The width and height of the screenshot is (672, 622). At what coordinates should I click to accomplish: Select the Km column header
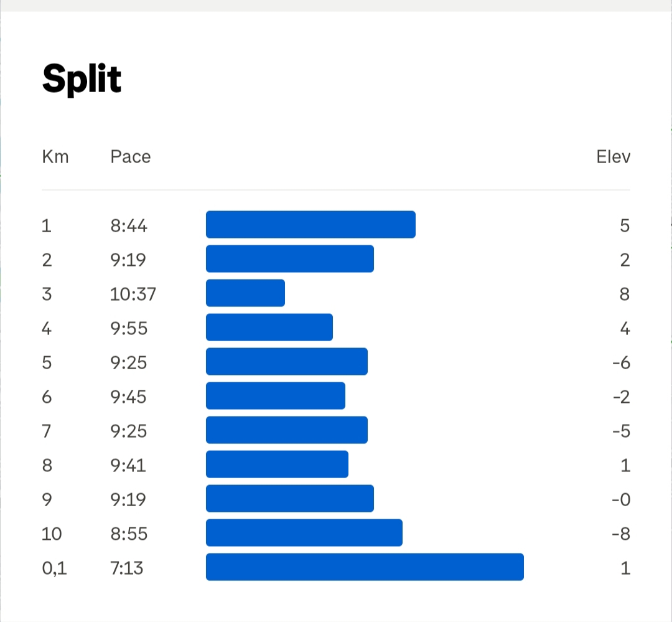coord(55,156)
